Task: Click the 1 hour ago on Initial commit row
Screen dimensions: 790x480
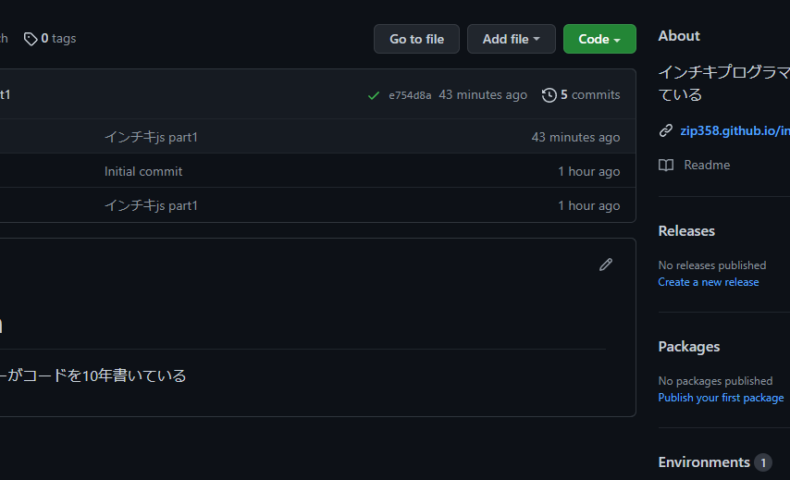Action: tap(588, 171)
